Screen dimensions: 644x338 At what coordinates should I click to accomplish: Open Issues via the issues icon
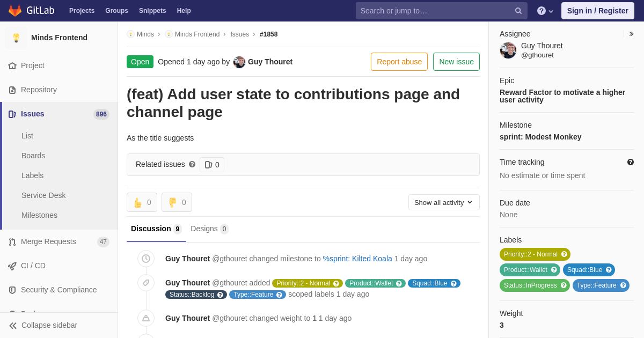pyautogui.click(x=12, y=114)
